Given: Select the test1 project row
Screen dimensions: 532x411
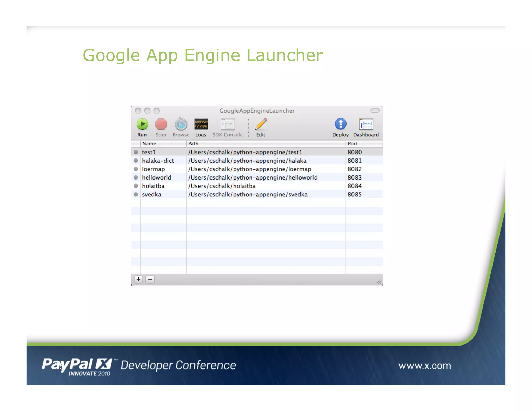Looking at the screenshot, I should coord(257,152).
